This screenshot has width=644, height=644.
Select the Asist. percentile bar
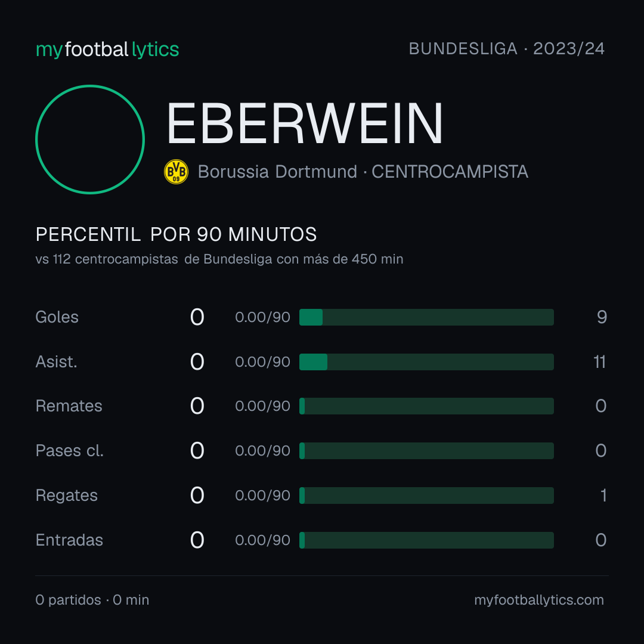tap(426, 362)
